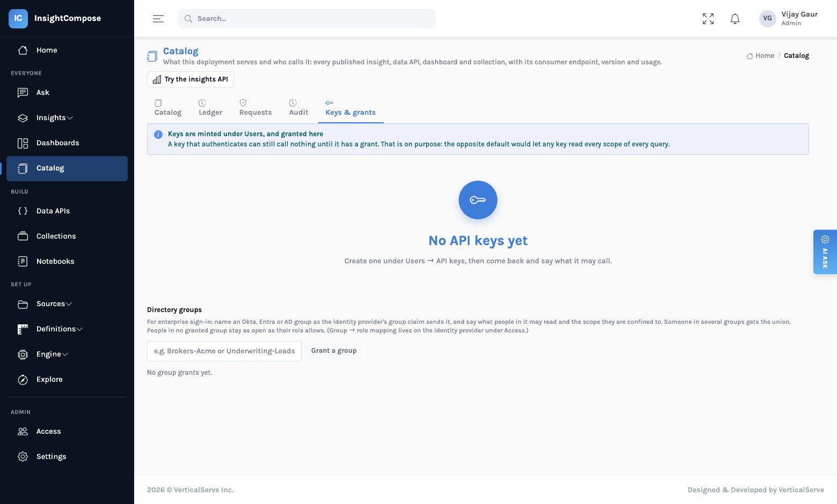
Task: Open the AI ASK side panel
Action: [825, 252]
